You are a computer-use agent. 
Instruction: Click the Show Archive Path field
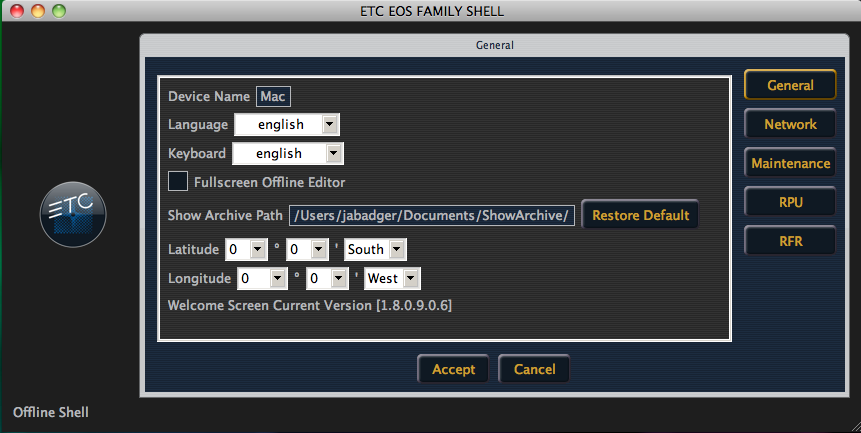[x=432, y=215]
